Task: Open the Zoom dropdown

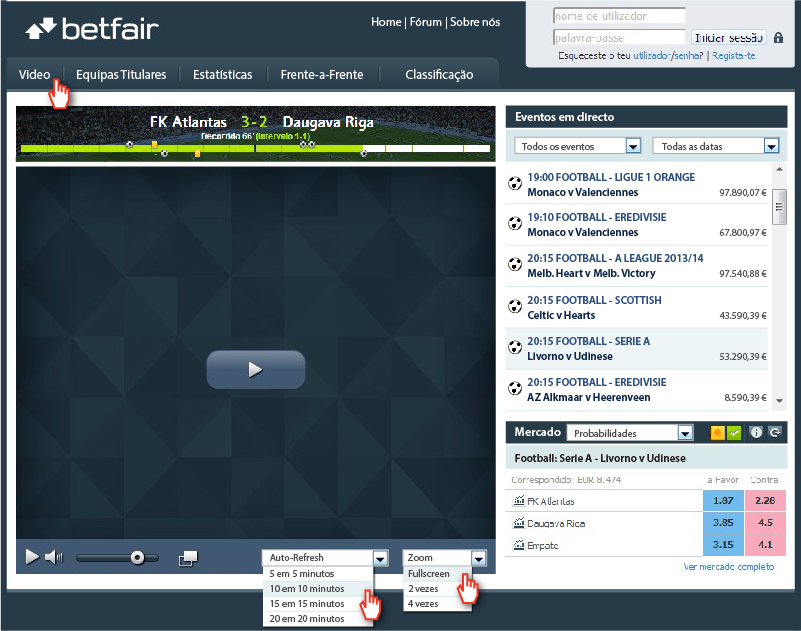Action: [x=478, y=558]
